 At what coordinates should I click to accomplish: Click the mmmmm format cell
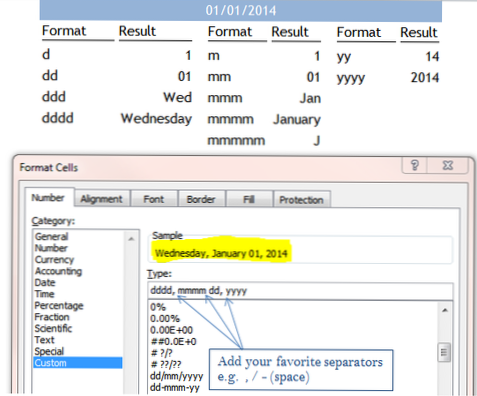(x=236, y=141)
